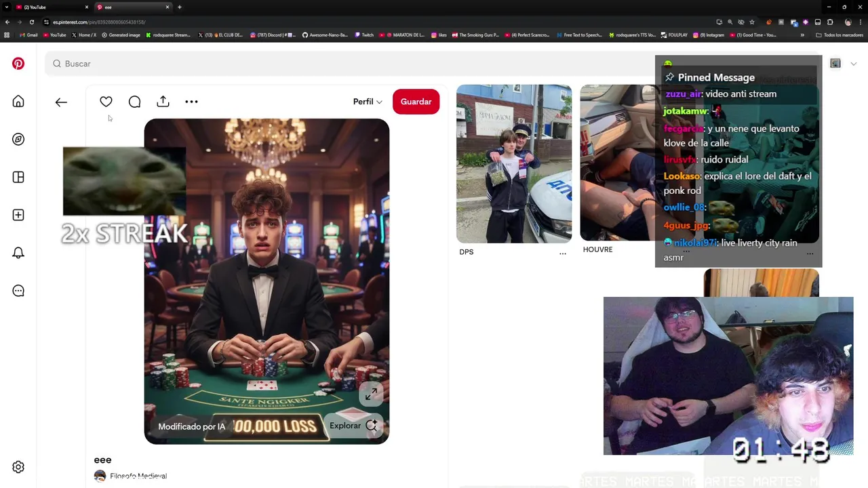Share the pin via upload icon
This screenshot has height=488, width=868.
(x=163, y=102)
